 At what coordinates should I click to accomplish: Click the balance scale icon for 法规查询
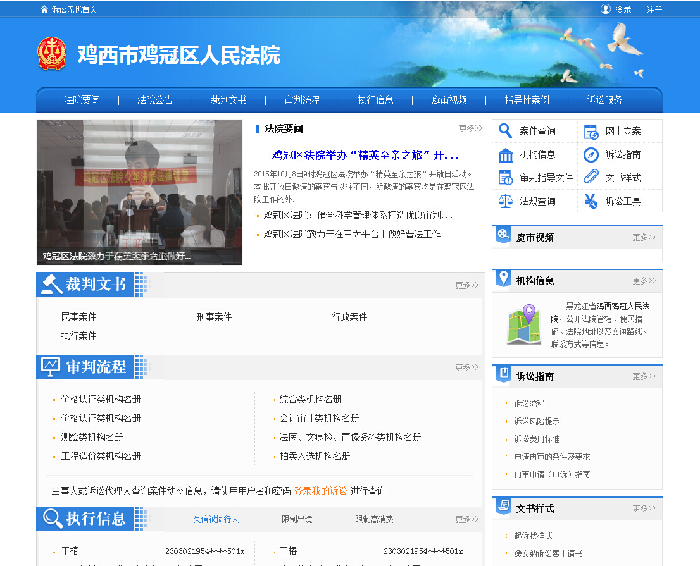[505, 201]
